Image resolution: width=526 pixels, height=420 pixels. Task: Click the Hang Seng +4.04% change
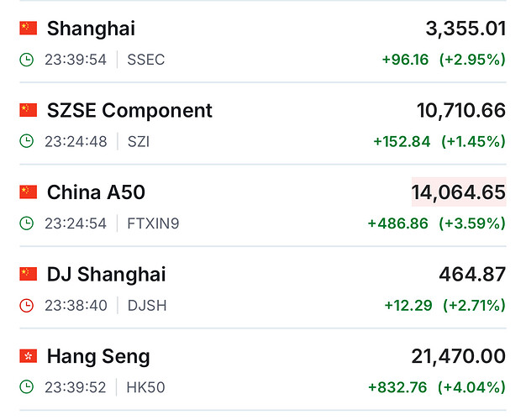point(472,387)
